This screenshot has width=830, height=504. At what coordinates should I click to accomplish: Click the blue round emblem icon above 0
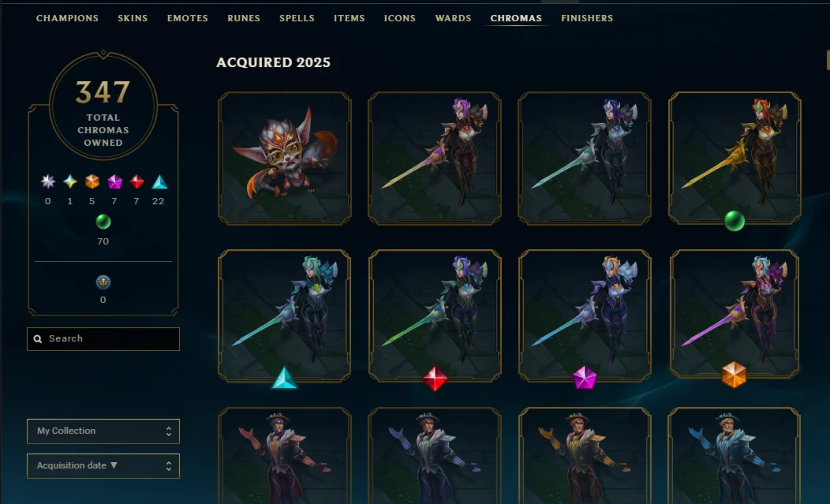[x=103, y=282]
